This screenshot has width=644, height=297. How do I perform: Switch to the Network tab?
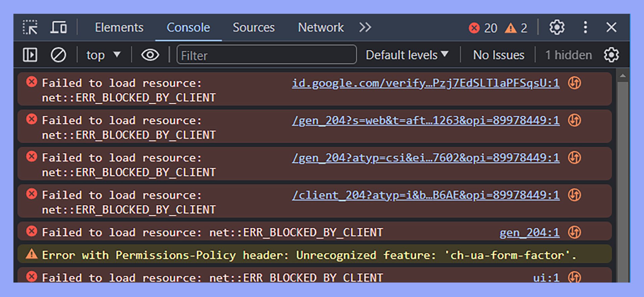click(x=321, y=28)
